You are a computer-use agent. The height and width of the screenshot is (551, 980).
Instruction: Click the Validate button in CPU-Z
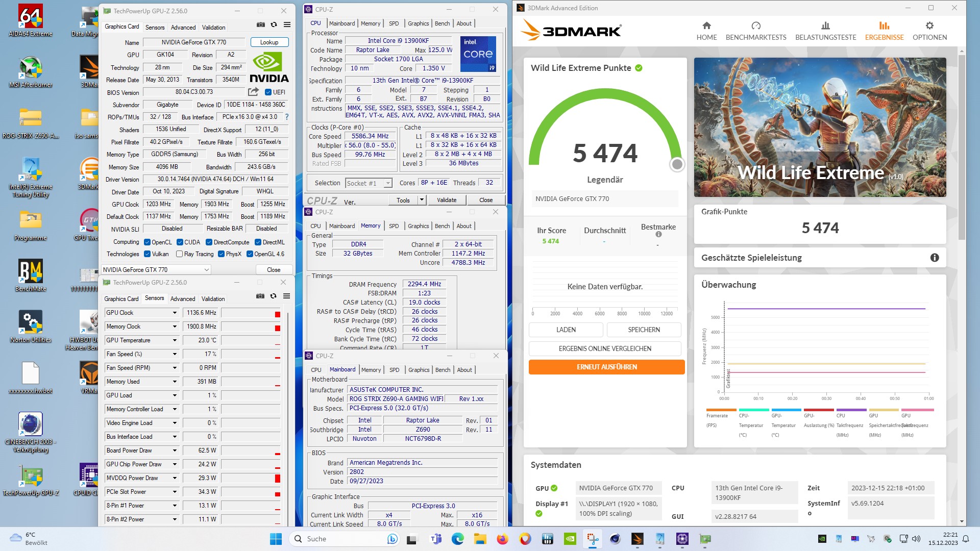(x=447, y=200)
